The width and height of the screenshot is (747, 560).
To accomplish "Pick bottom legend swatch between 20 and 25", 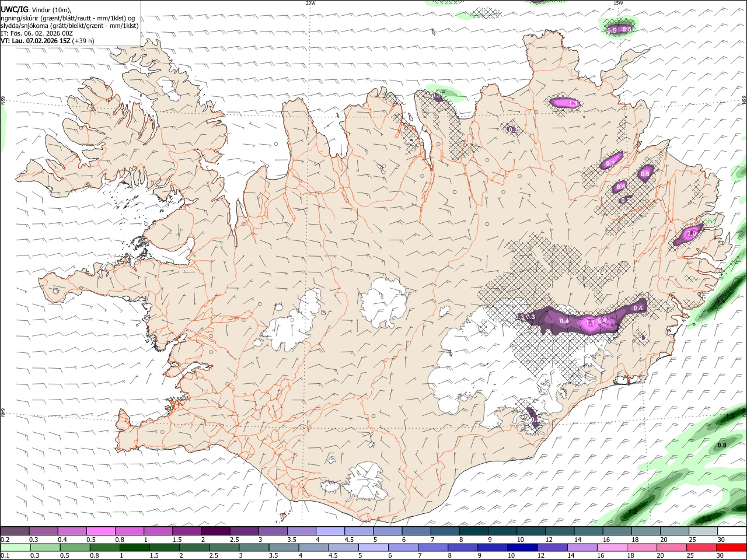I will pyautogui.click(x=672, y=547).
